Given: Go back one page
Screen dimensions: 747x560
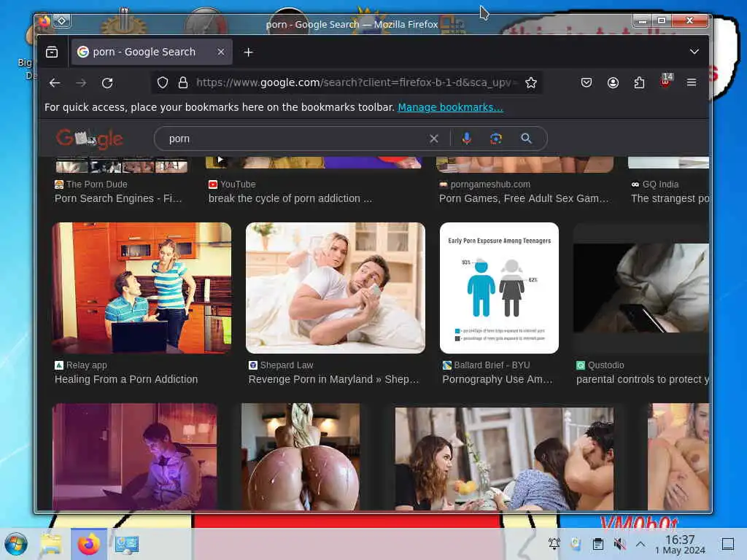Looking at the screenshot, I should pos(55,83).
